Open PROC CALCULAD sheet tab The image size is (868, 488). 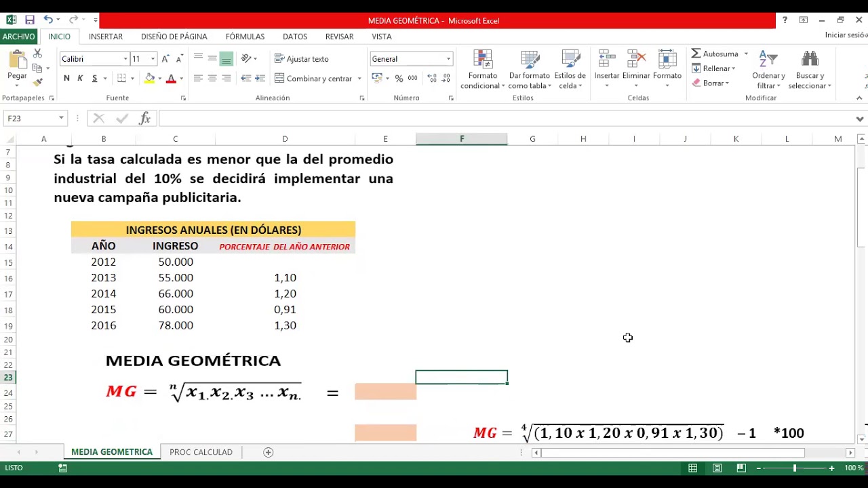pos(201,452)
